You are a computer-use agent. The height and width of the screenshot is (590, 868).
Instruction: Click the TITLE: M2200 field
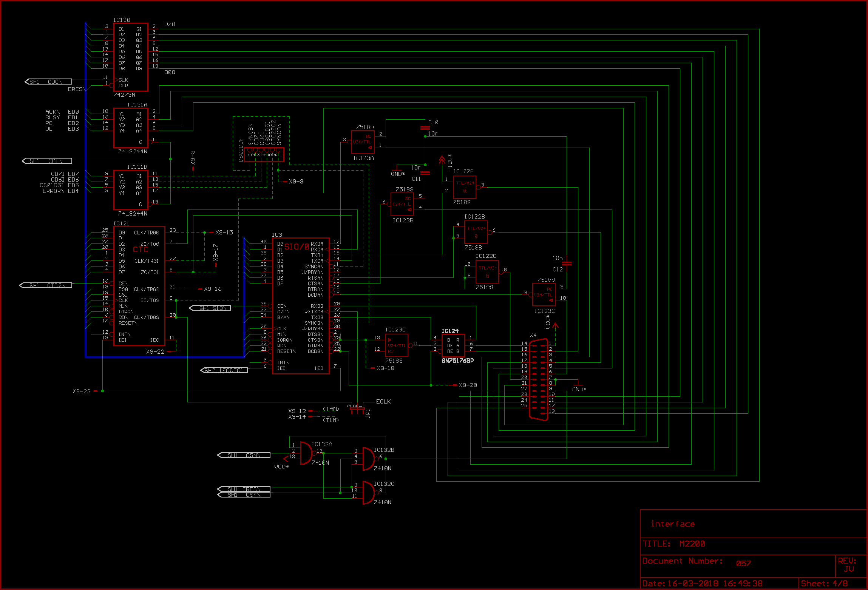coord(673,544)
